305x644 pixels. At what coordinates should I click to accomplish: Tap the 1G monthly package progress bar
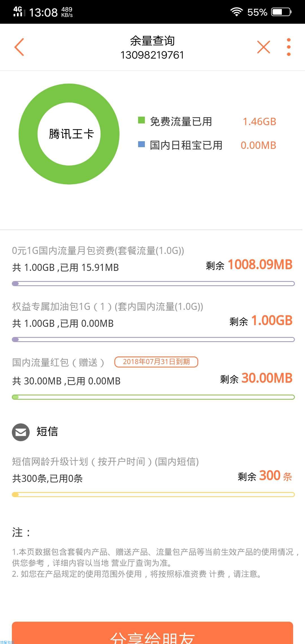tap(153, 283)
